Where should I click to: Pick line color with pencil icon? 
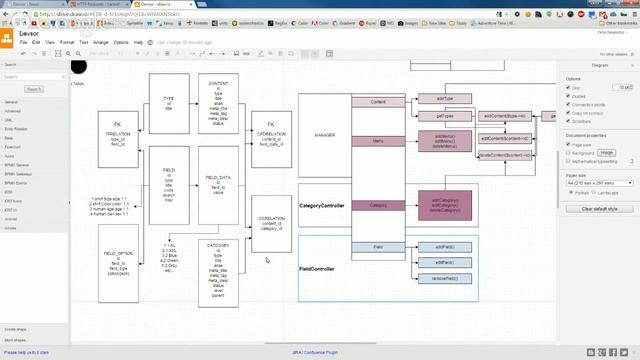[x=260, y=53]
